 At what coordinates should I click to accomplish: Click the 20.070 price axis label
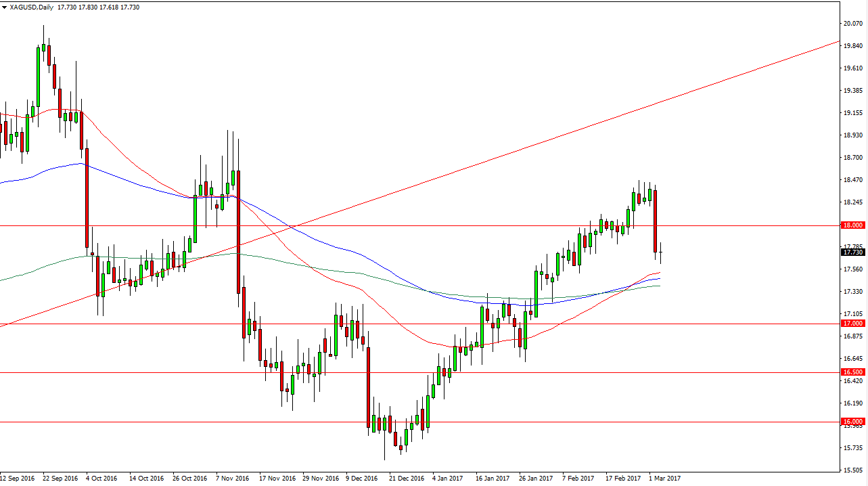852,24
